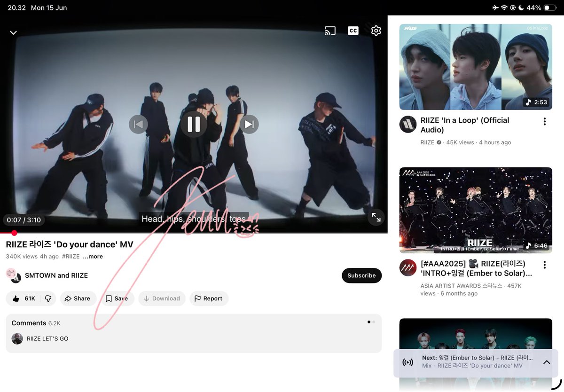Open the [#AAA2025] RIIZE INTRO+잉걸 title
564x392 pixels.
point(476,268)
